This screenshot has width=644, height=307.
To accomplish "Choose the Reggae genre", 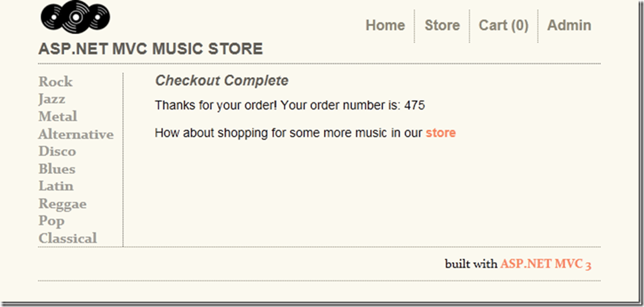I will 62,204.
